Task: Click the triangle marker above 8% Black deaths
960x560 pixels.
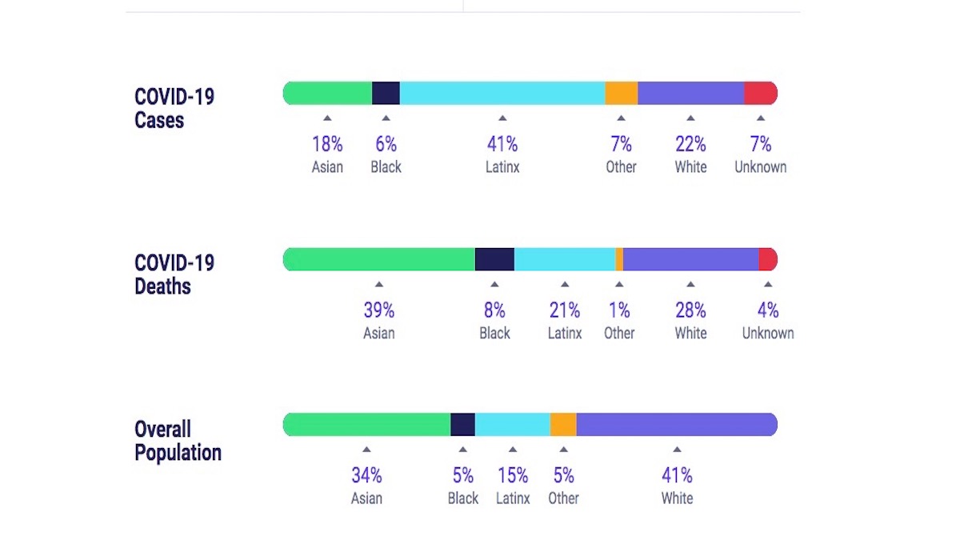Action: click(494, 284)
